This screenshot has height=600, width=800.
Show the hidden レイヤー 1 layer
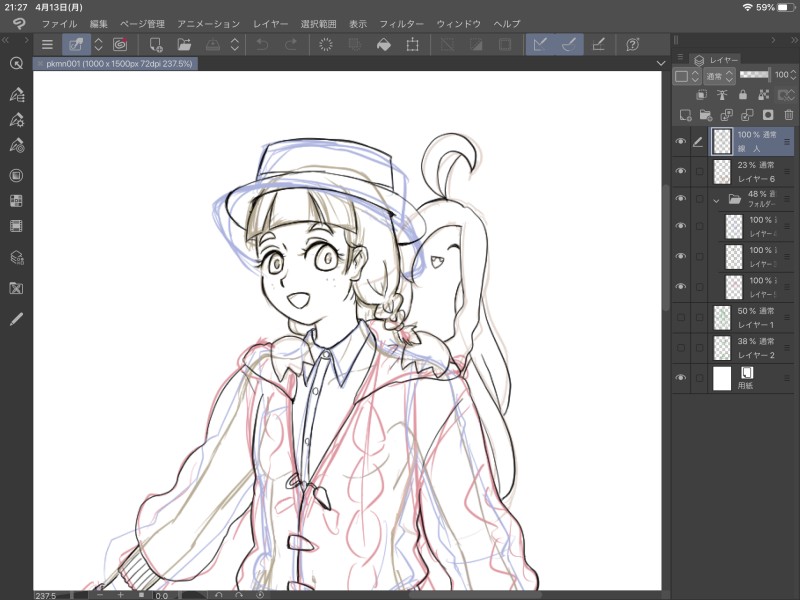point(681,318)
